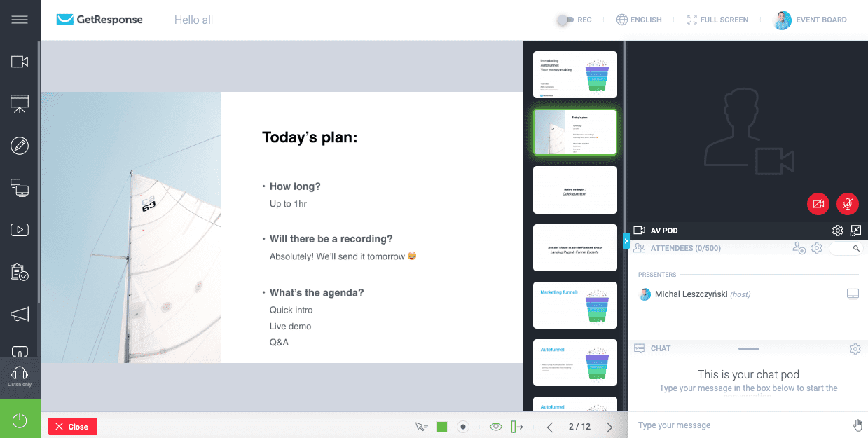Screen dimensions: 868x438
Task: Open Attendees settings gear
Action: coord(816,248)
